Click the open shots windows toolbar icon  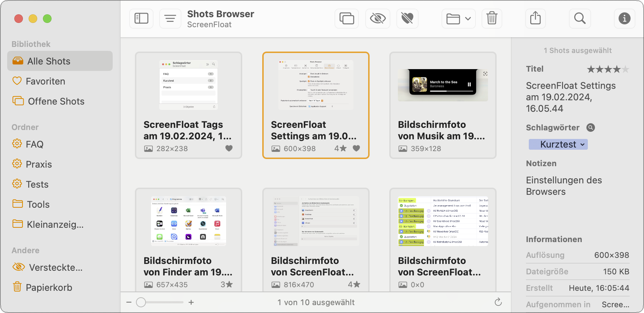coord(346,18)
